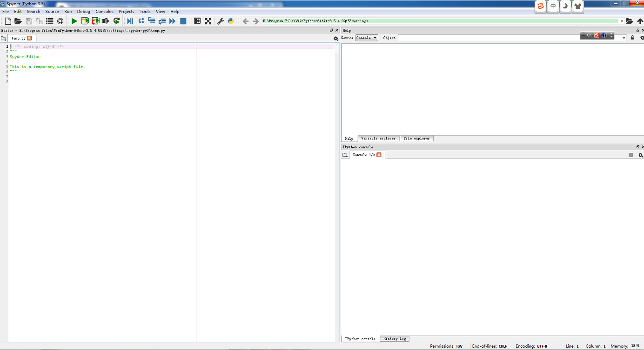Image resolution: width=644 pixels, height=350 pixels.
Task: Click the maximize current pane toolbar icon
Action: (197, 21)
